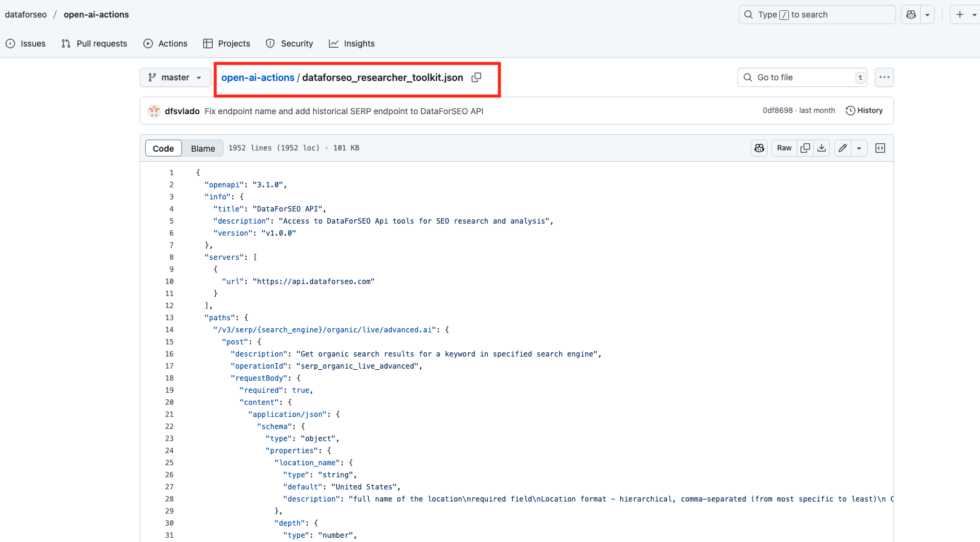980x542 pixels.
Task: Switch to Code view tab
Action: [x=163, y=148]
